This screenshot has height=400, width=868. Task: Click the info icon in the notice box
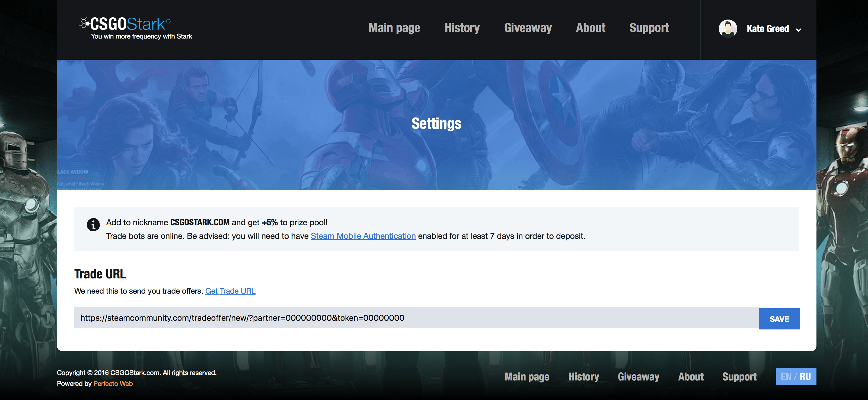(93, 225)
